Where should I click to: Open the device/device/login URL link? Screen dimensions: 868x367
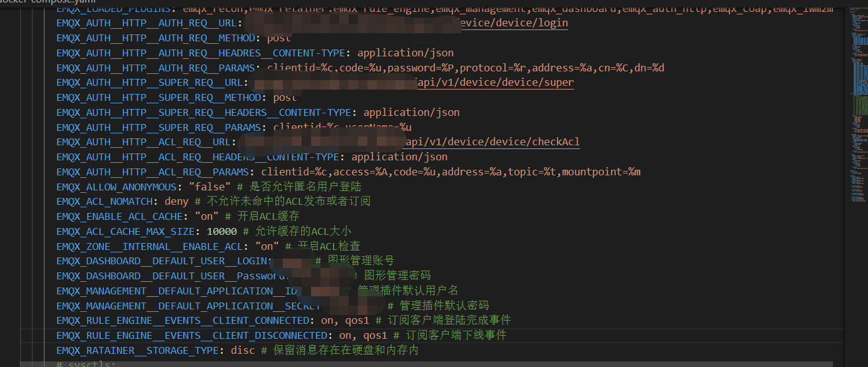(x=513, y=23)
